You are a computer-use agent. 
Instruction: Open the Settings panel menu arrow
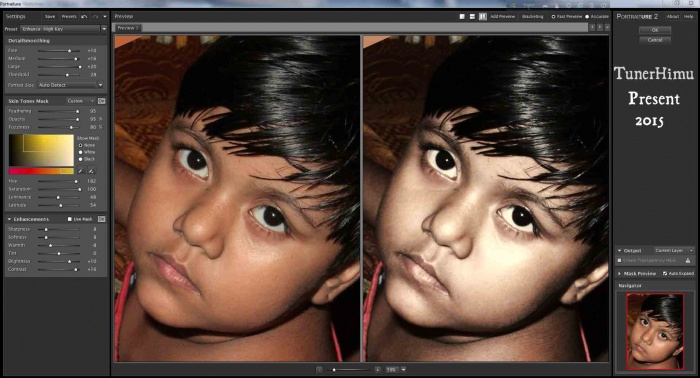click(105, 17)
